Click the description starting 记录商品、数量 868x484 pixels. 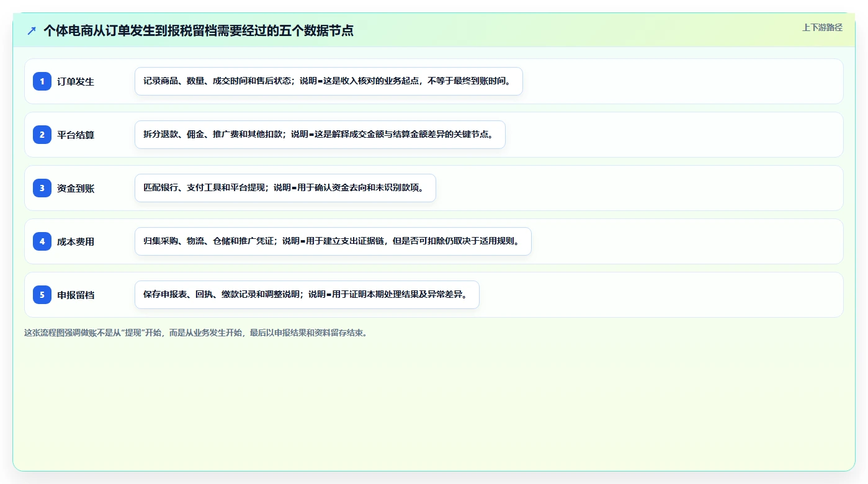tap(329, 81)
